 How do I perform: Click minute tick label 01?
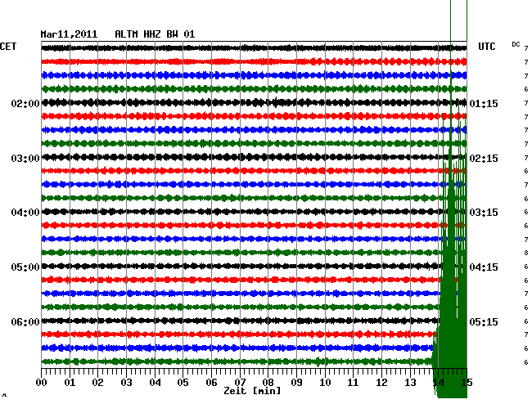coord(70,383)
